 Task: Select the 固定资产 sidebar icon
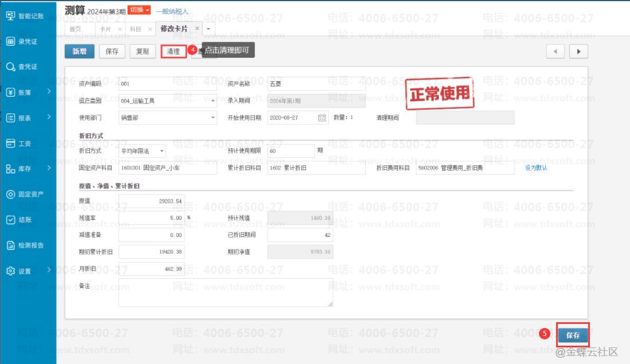[x=10, y=195]
